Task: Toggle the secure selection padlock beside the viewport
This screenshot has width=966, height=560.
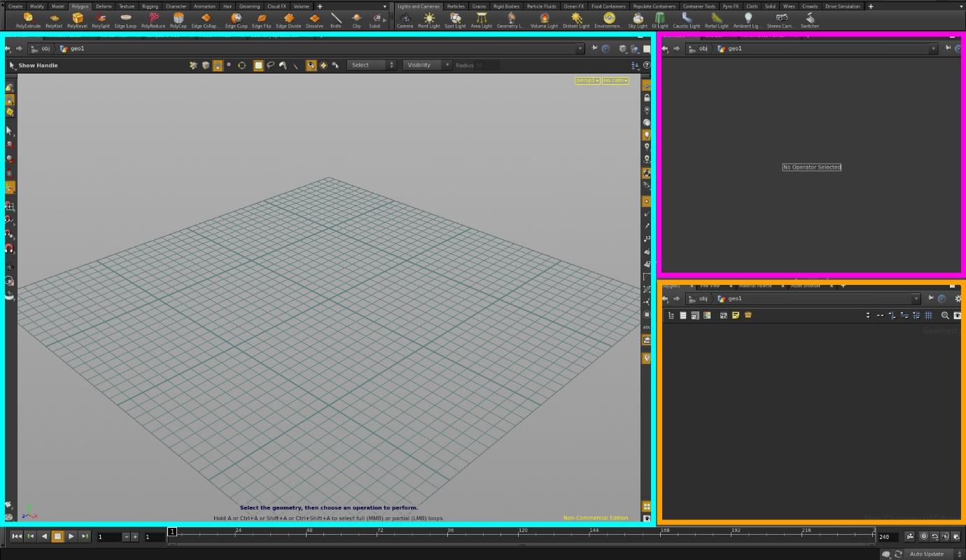Action: click(x=646, y=97)
